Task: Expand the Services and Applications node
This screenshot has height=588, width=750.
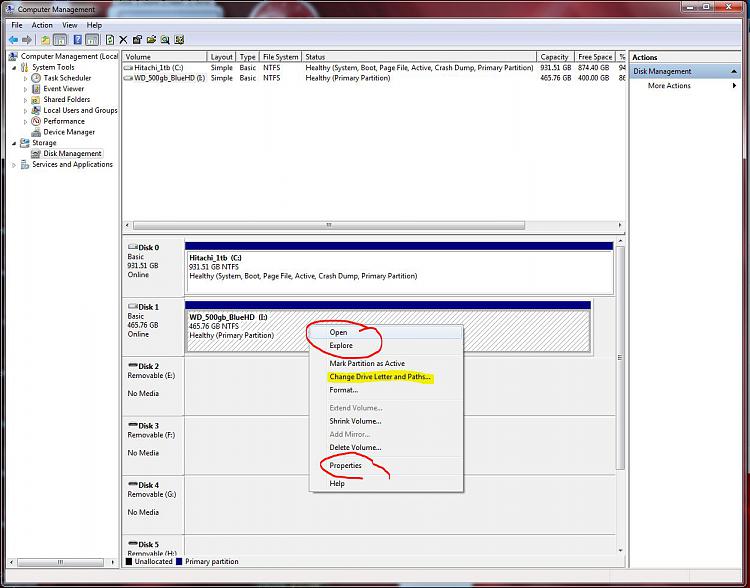Action: (14, 165)
